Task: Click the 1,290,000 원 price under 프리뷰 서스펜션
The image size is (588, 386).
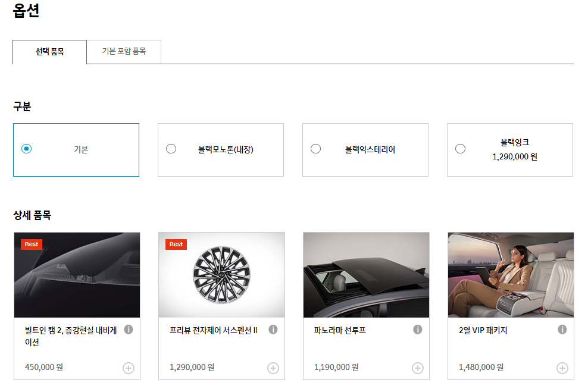Action: tap(192, 367)
